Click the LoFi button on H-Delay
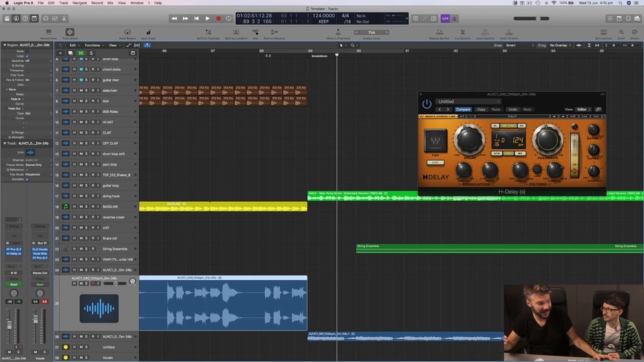Viewport: 644px width, 362px height. (435, 162)
